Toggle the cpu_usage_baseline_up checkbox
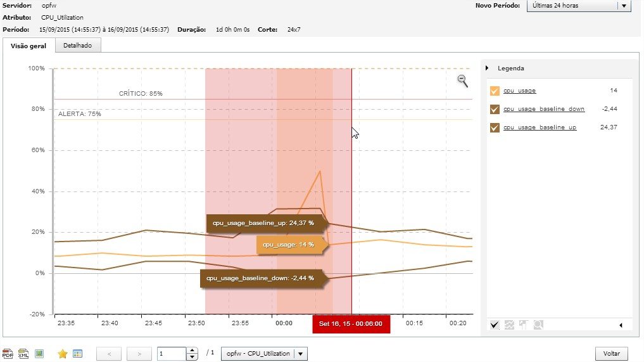Image resolution: width=644 pixels, height=362 pixels. click(x=495, y=127)
